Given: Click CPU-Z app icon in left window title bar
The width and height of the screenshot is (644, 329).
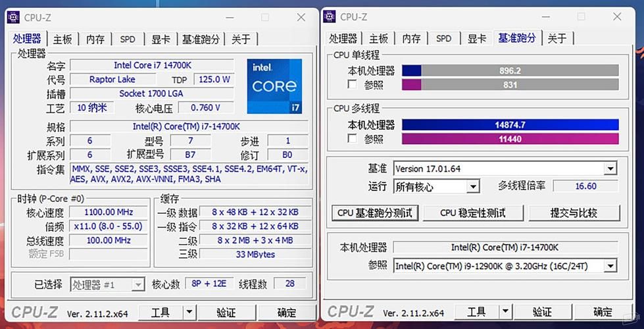Looking at the screenshot, I should (14, 17).
